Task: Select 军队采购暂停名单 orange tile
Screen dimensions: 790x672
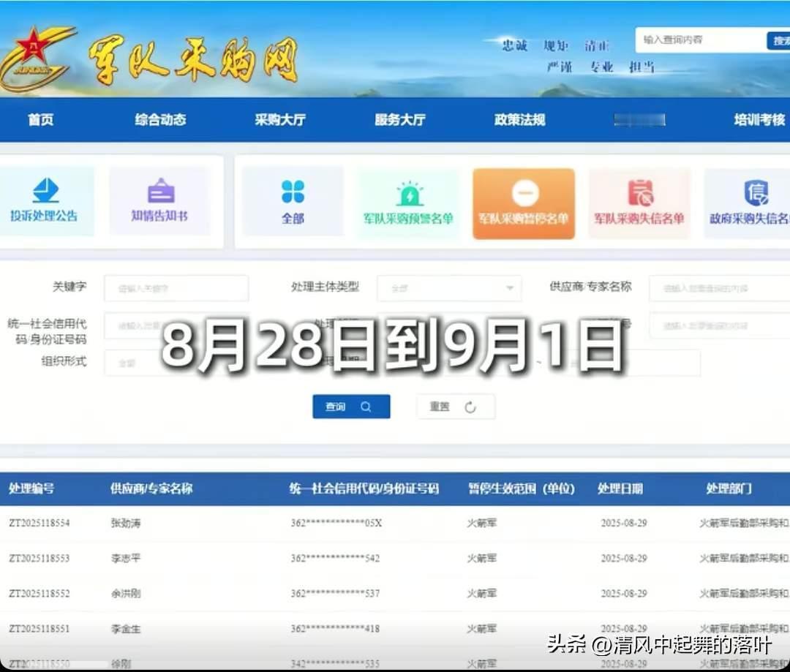Action: pyautogui.click(x=524, y=203)
